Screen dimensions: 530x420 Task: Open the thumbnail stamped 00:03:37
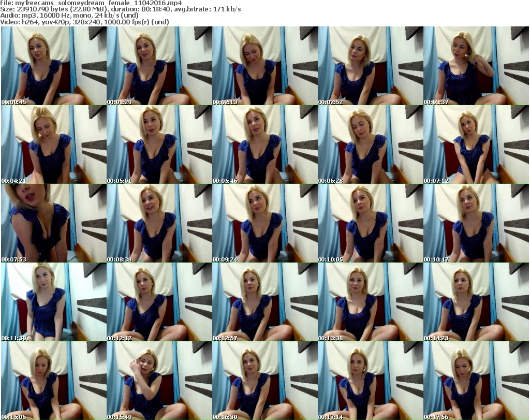(x=476, y=66)
